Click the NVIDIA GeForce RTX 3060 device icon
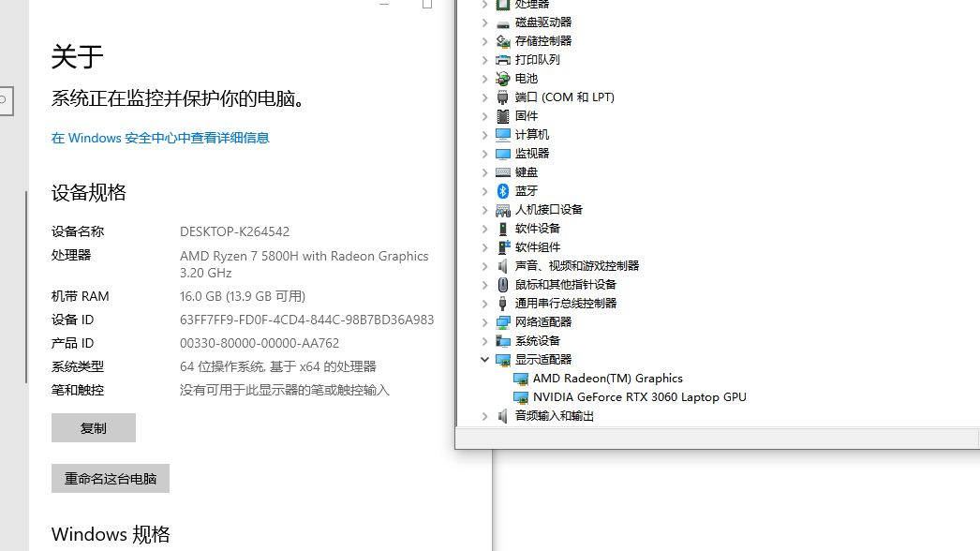 [520, 397]
